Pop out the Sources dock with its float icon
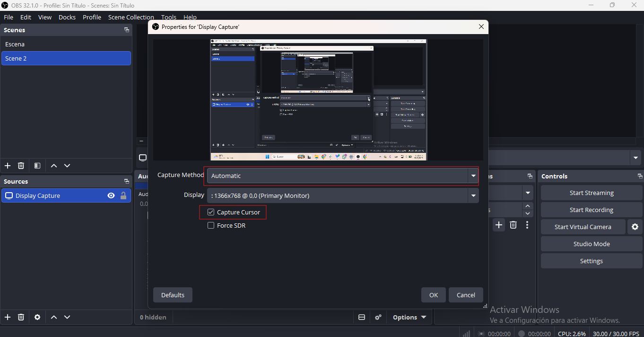644x337 pixels. [127, 181]
